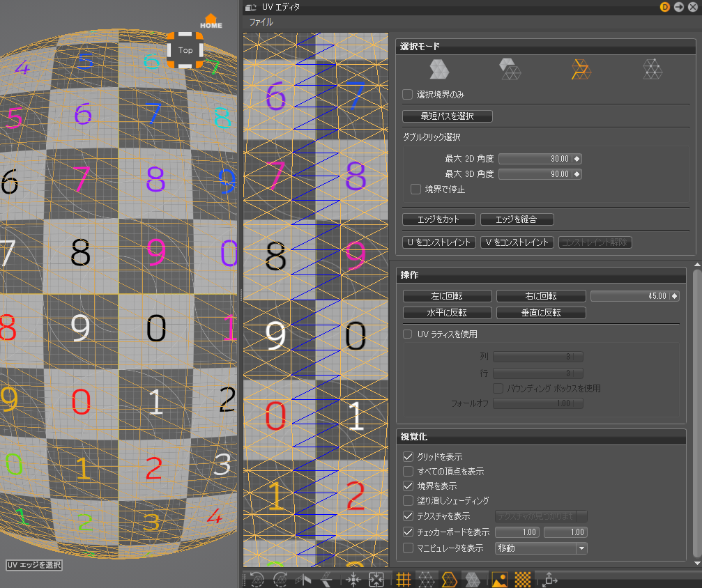Click 右に回転 button
Image resolution: width=702 pixels, height=588 pixels.
coord(541,296)
